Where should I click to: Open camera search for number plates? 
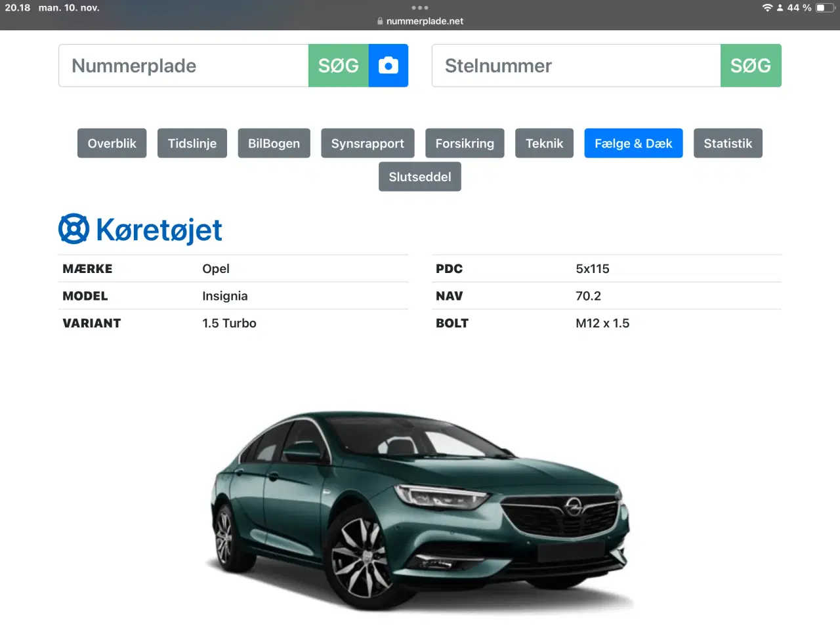point(388,65)
